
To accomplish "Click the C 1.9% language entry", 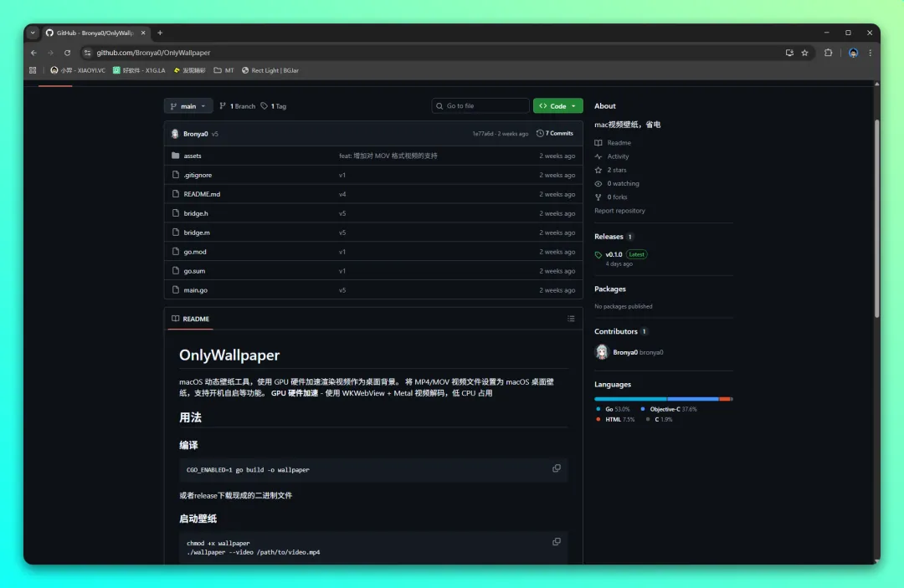I will [659, 420].
